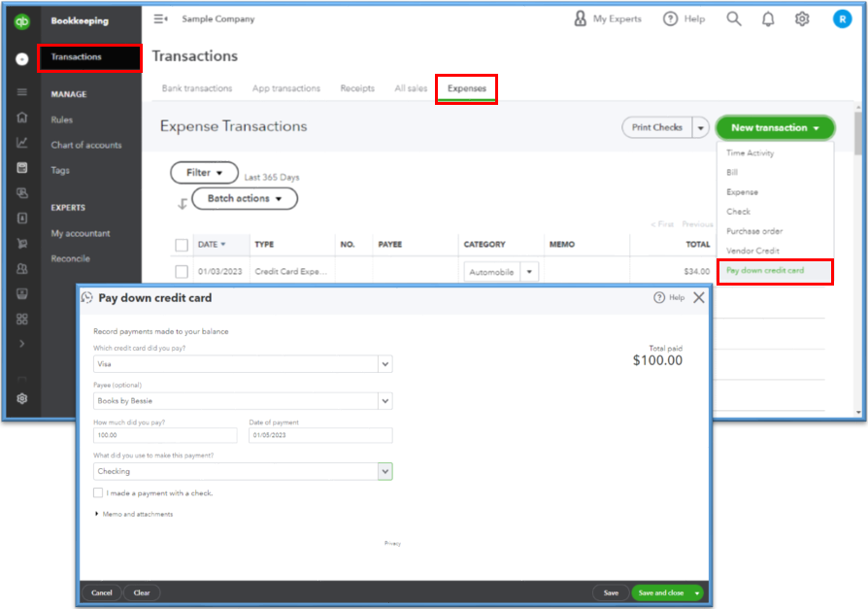The width and height of the screenshot is (868, 609).
Task: Click the How much did you pay field
Action: click(x=165, y=435)
